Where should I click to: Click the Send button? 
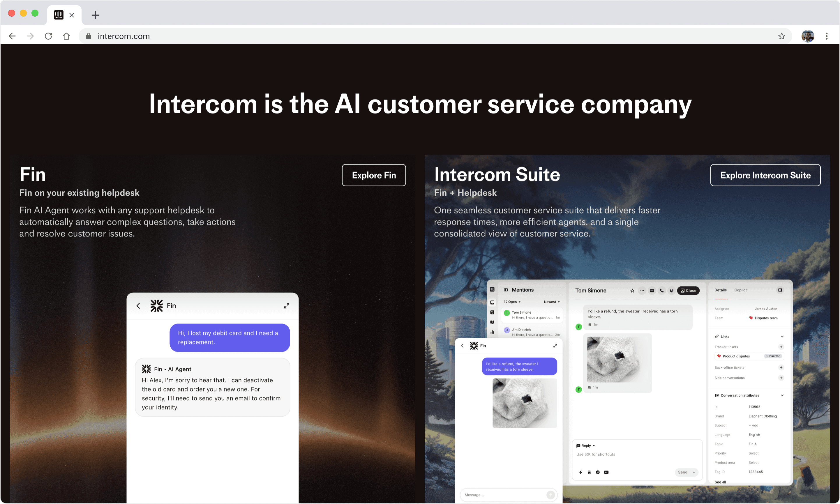(683, 473)
